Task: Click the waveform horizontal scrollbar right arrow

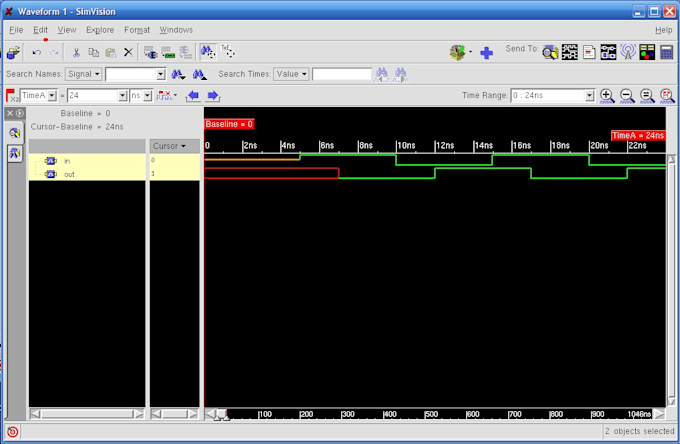Action: point(659,414)
